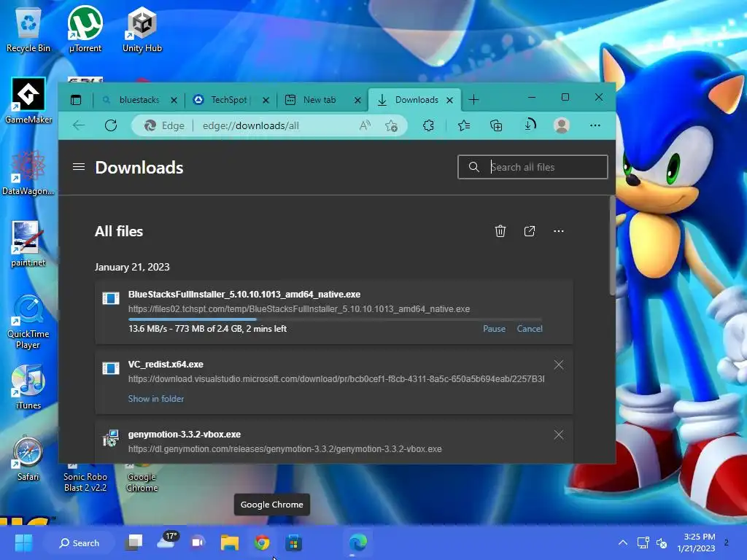This screenshot has width=747, height=560.
Task: Open the Read aloud icon in address bar
Action: point(365,125)
